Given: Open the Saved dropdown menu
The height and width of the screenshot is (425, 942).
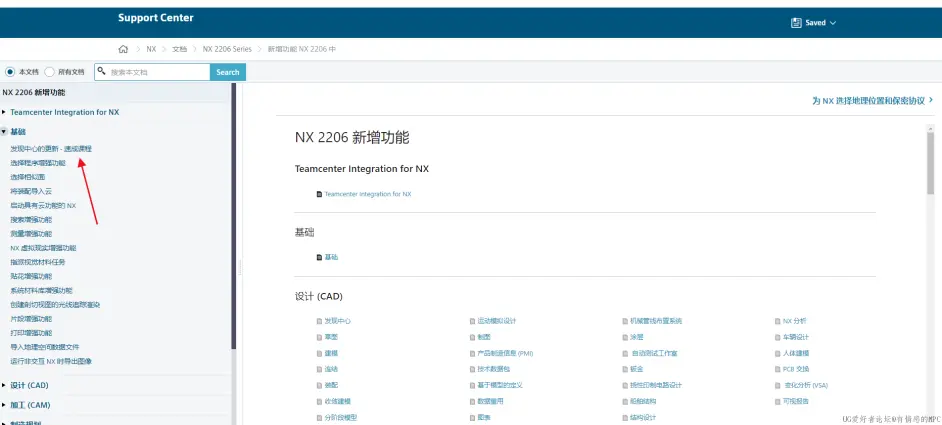Looking at the screenshot, I should (x=813, y=22).
